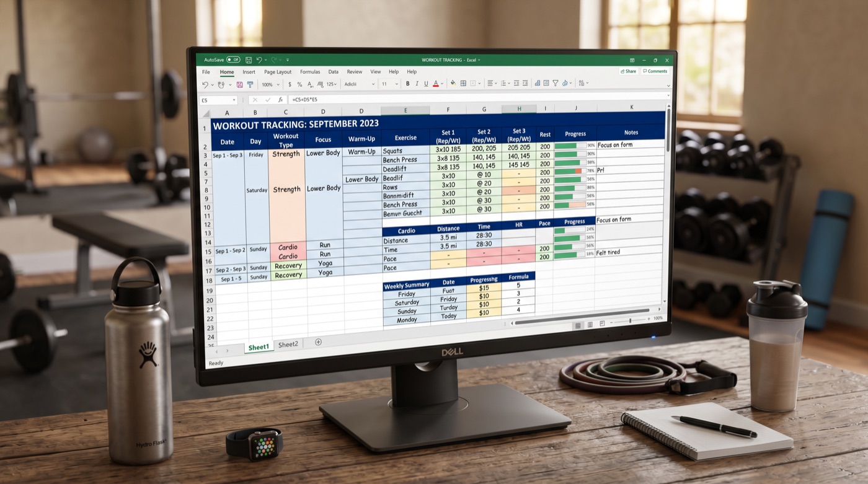Click the Share button
The height and width of the screenshot is (484, 868).
pos(628,71)
